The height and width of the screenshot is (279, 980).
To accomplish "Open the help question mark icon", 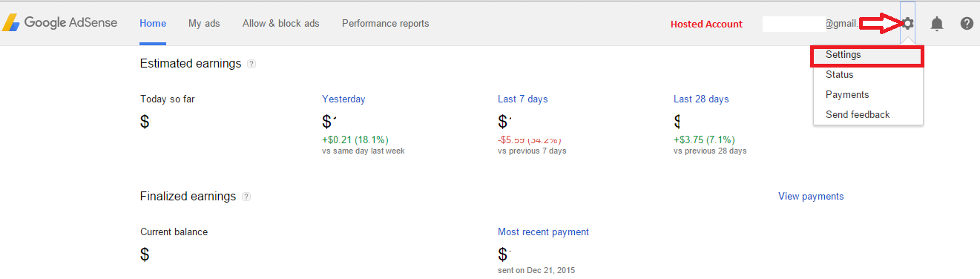I will (967, 24).
